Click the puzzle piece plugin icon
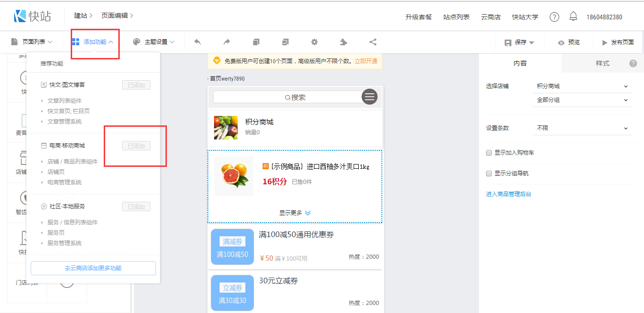 (x=344, y=42)
